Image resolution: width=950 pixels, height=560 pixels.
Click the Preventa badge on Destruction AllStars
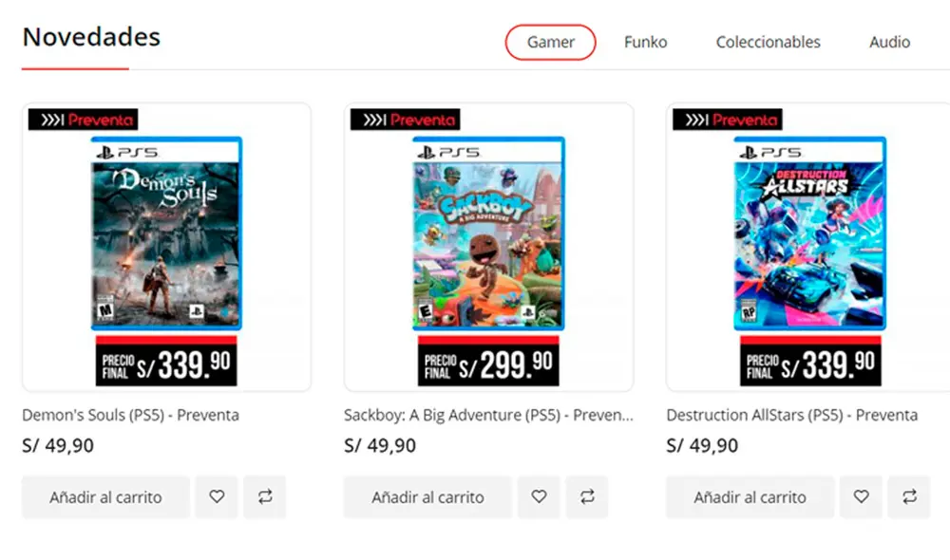[726, 119]
